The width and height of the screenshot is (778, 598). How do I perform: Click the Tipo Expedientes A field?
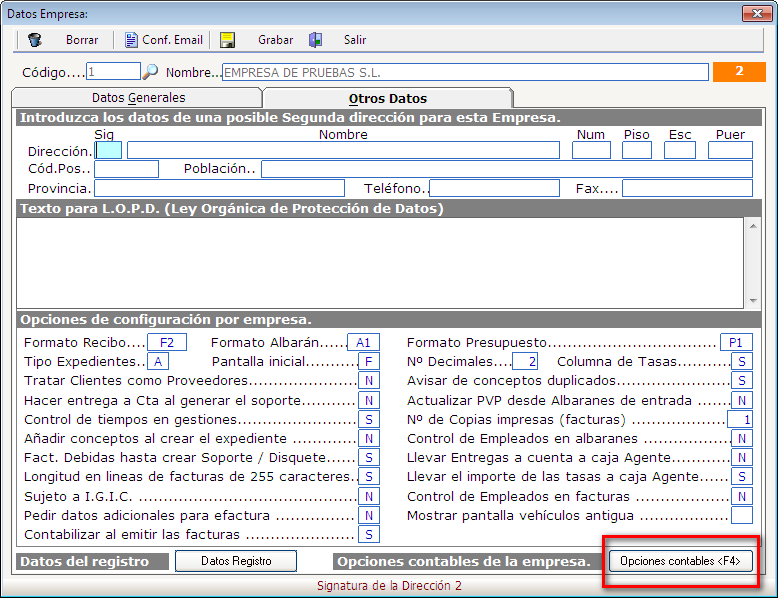point(158,361)
